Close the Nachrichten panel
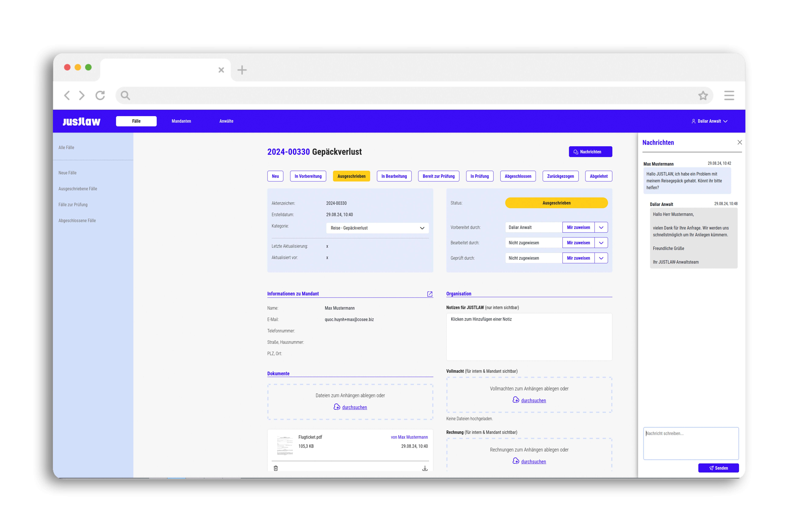The height and width of the screenshot is (532, 789). (739, 142)
